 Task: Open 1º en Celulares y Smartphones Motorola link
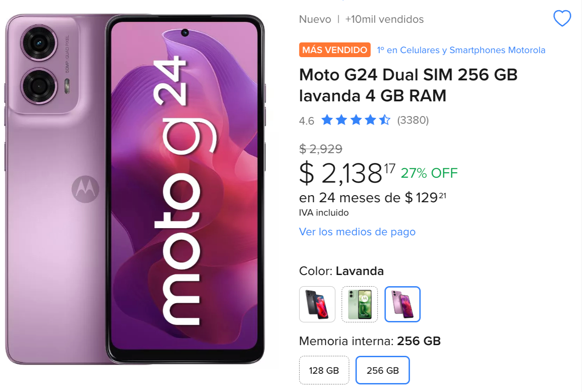click(x=461, y=50)
